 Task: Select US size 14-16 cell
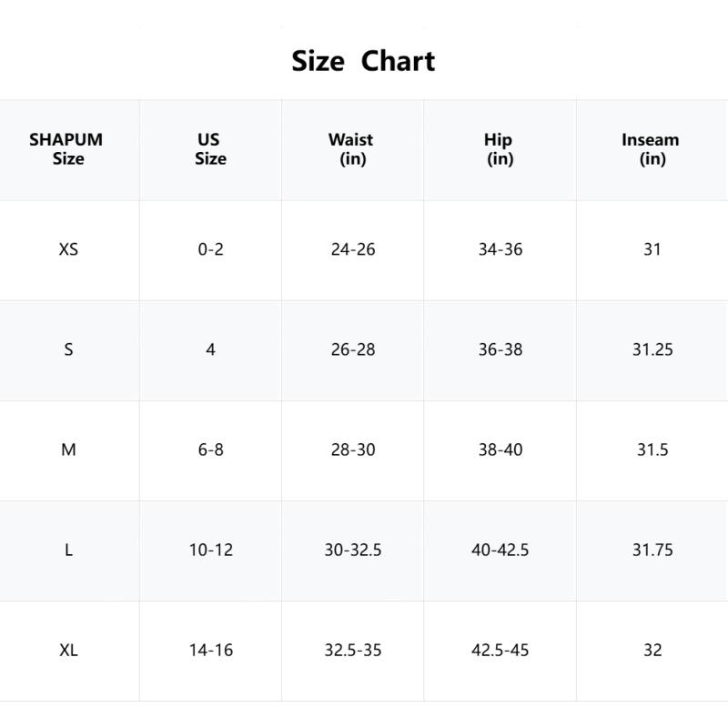coord(211,650)
